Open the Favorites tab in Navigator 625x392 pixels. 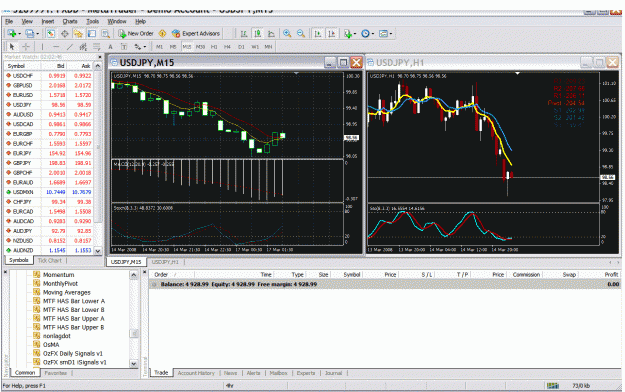coord(55,373)
